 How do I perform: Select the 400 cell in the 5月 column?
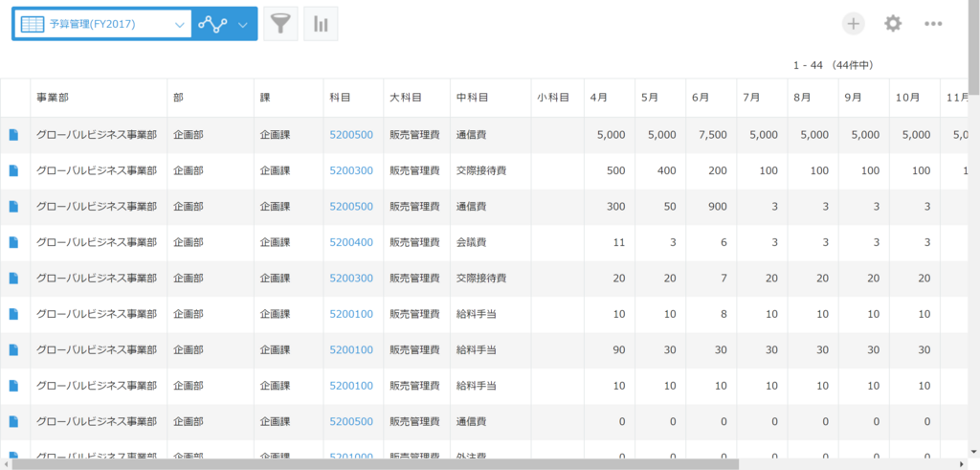pyautogui.click(x=660, y=170)
